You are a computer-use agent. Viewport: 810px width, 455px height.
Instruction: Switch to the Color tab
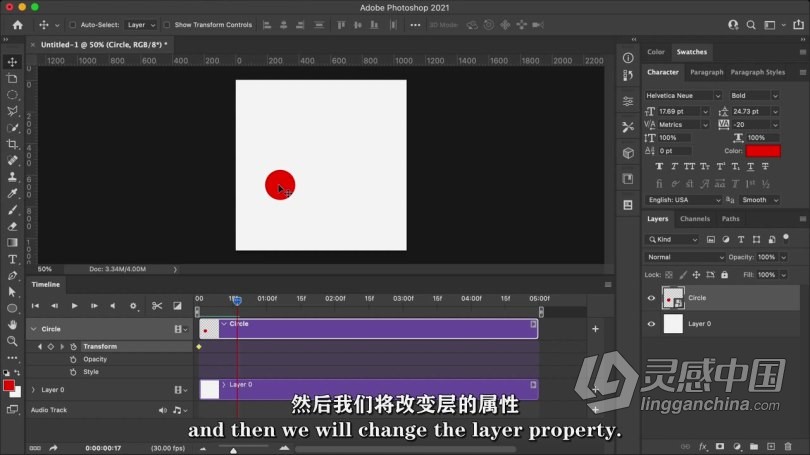tap(656, 52)
